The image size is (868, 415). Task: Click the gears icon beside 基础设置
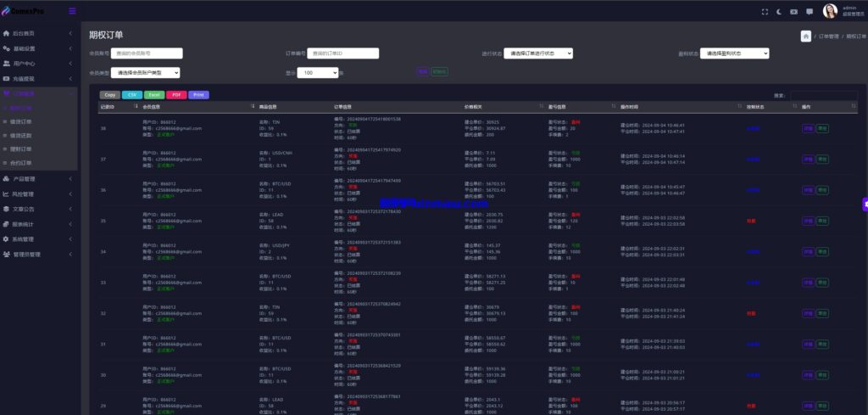click(x=6, y=48)
